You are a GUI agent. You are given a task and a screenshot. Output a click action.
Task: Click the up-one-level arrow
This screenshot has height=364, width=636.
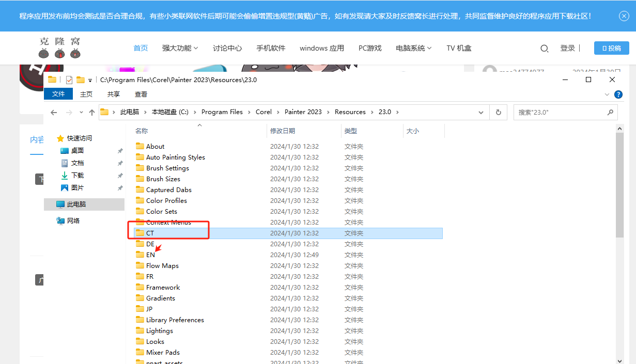point(92,112)
